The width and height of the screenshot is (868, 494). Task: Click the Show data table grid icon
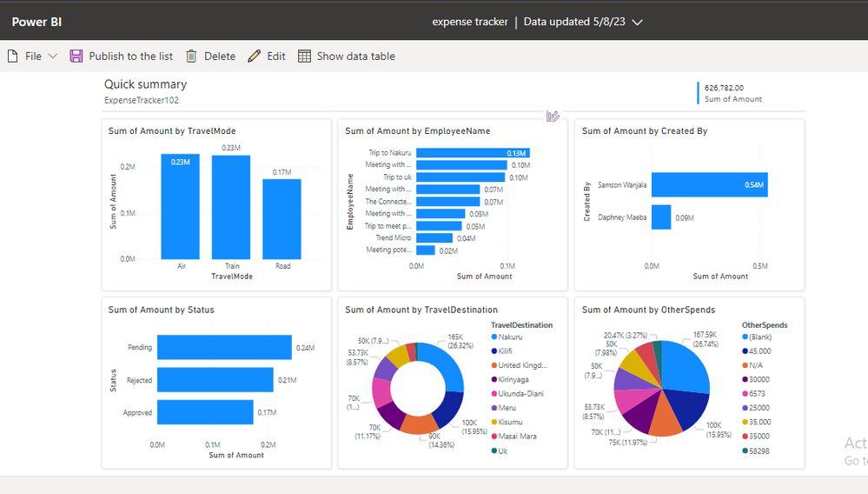click(x=304, y=56)
